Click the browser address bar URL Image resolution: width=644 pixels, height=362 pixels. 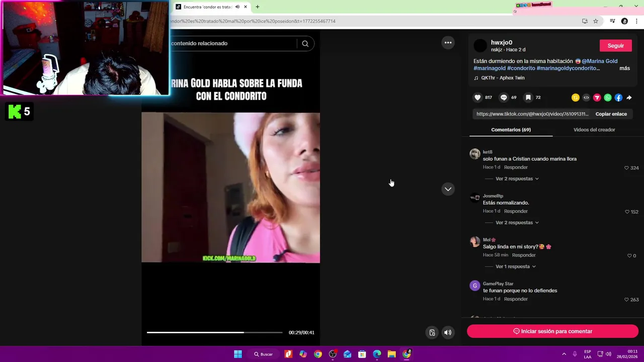[252, 21]
